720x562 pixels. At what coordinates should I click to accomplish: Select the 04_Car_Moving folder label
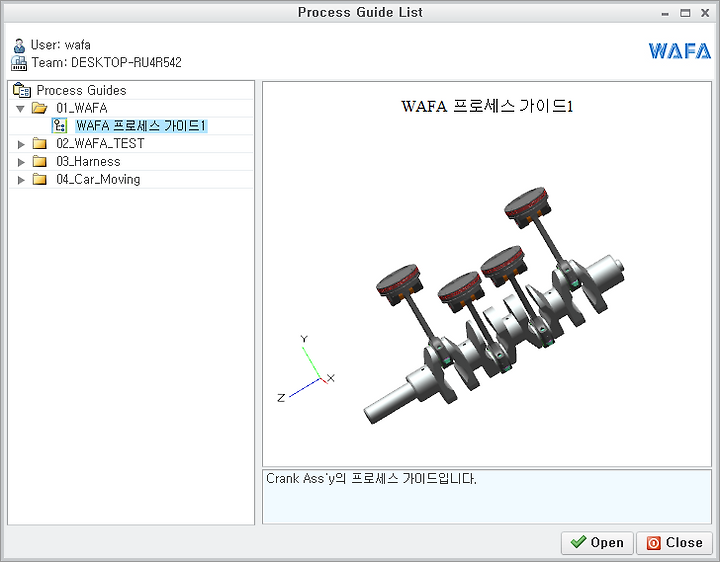98,180
